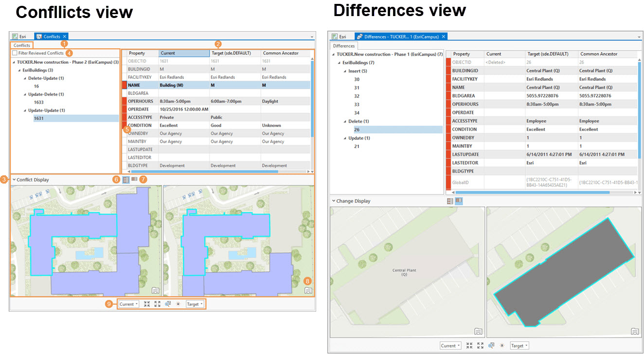Toggle the all-fields display in Differences Change Display
644x354 pixels.
[450, 201]
